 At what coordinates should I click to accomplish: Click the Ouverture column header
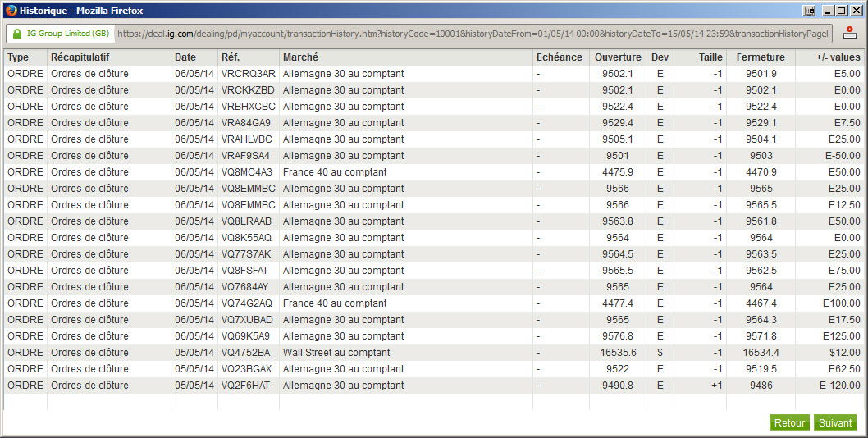[618, 57]
